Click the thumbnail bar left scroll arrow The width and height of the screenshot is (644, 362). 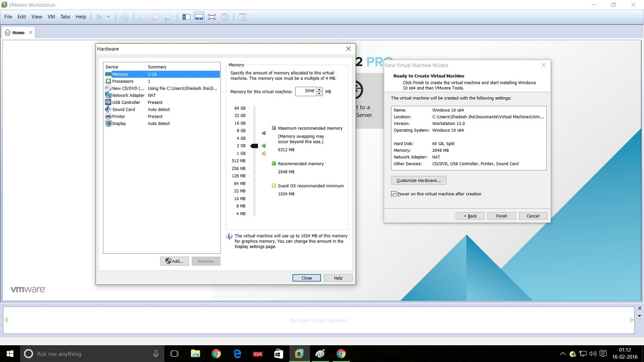6,320
